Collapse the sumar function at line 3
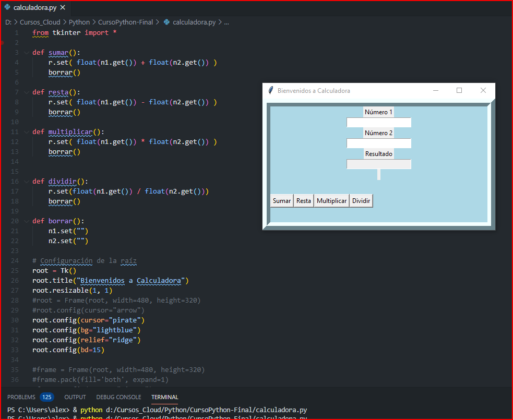The width and height of the screenshot is (513, 420). pyautogui.click(x=26, y=53)
